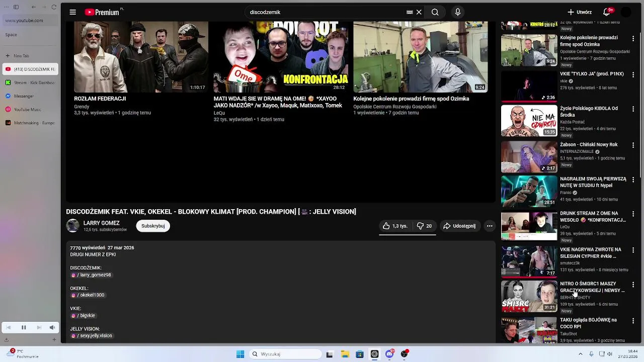
Task: Open options menu for NITRO O ŚMI3RC1 MASZY
Action: coord(633,285)
